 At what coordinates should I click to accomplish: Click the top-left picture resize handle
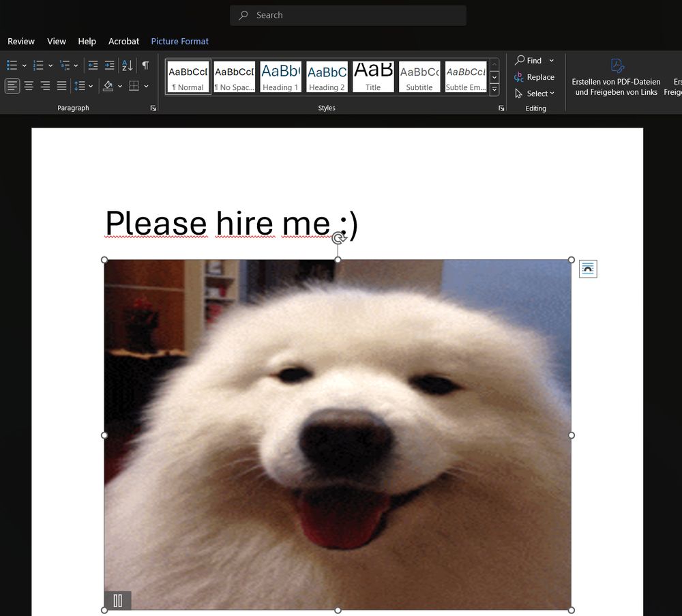104,260
